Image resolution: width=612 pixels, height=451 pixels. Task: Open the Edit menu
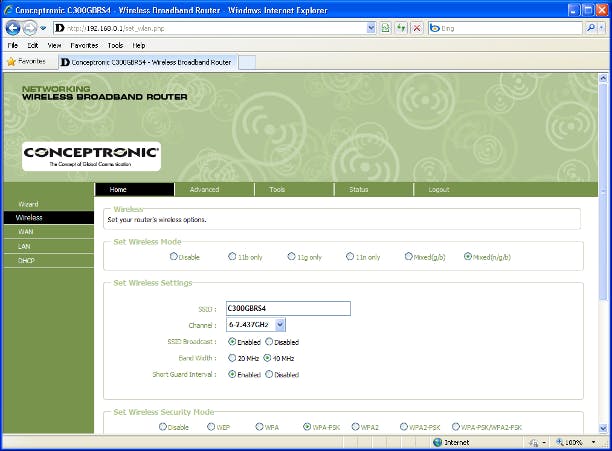[x=33, y=45]
